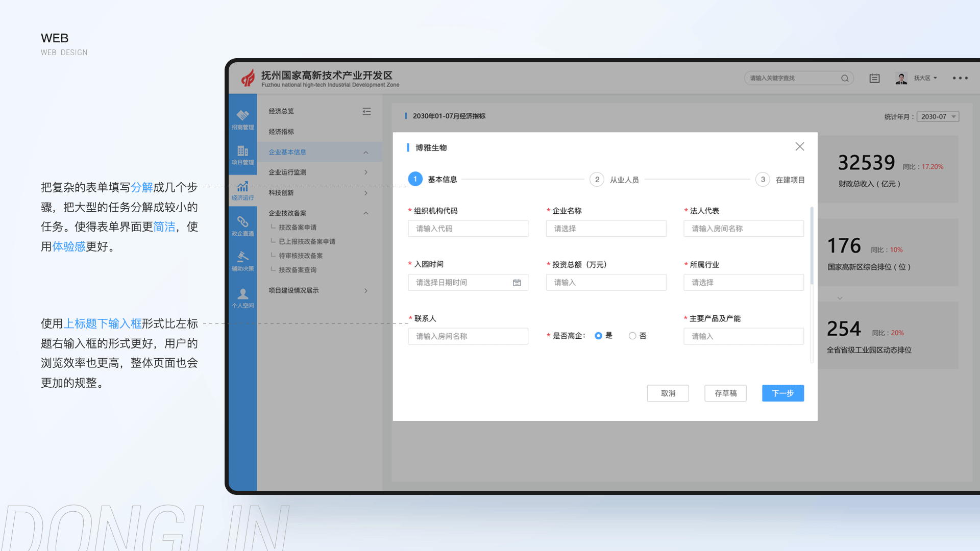The height and width of the screenshot is (551, 980).
Task: Focus the 投资总额 input field
Action: 606,282
